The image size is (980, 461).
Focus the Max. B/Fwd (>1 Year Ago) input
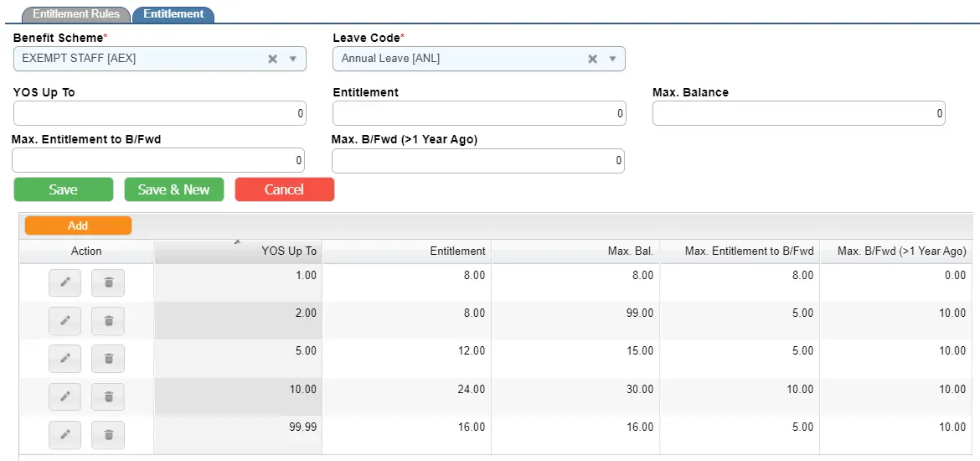[x=478, y=160]
